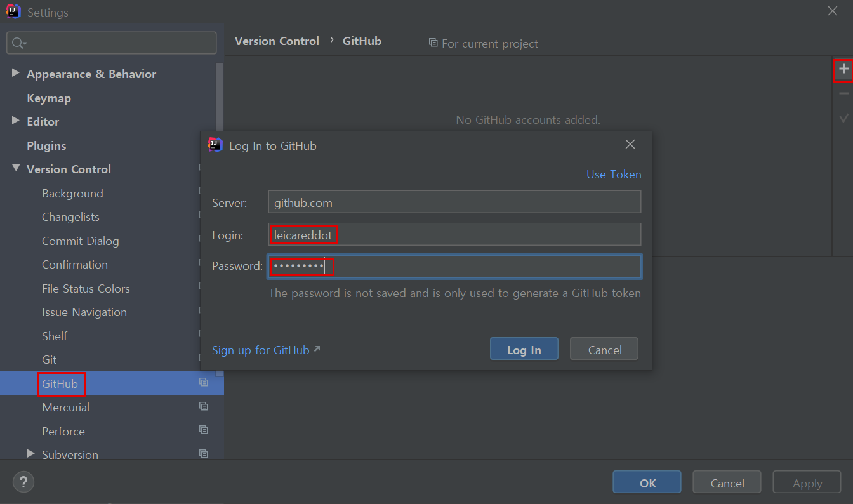Screen dimensions: 853x504
Task: Open Commit Dialog settings
Action: coord(81,241)
